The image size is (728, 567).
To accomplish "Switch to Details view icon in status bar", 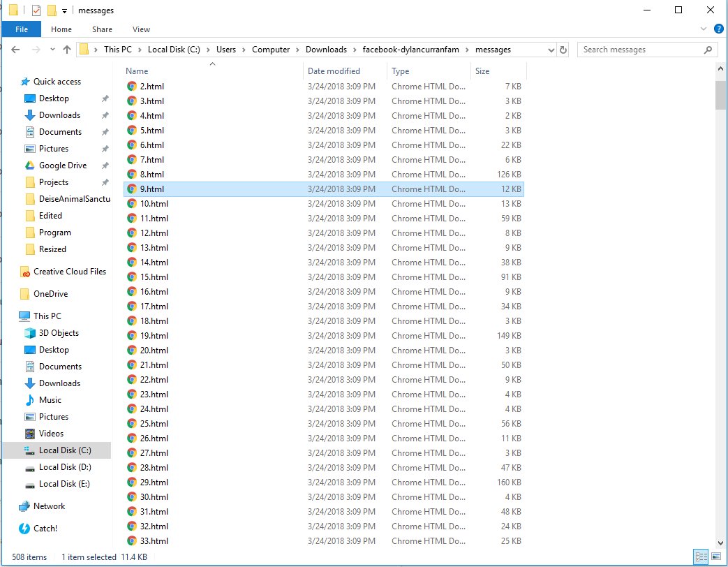I will point(701,557).
